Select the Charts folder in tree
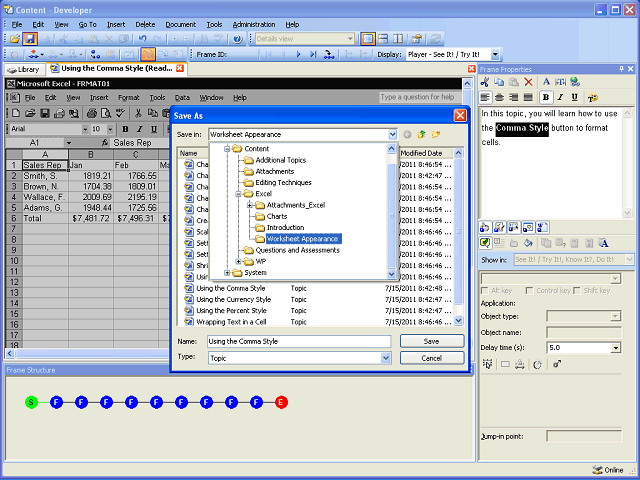 coord(277,216)
